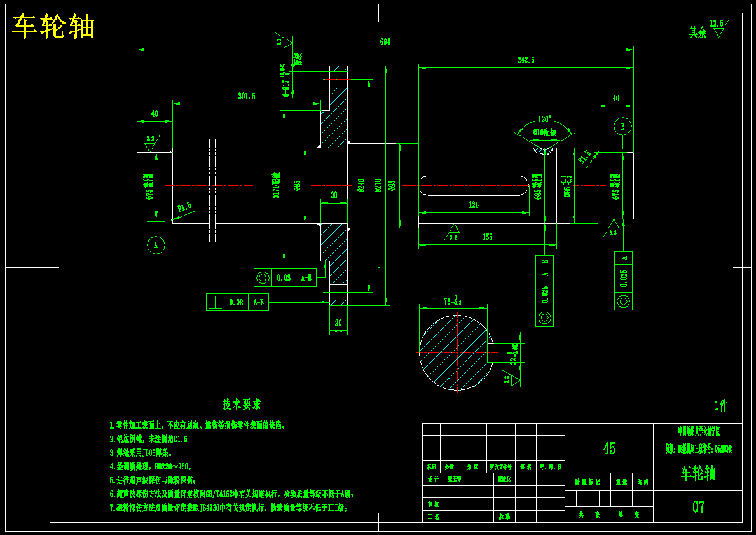Click the 批准 cell in title block
This screenshot has height=535, width=756.
point(504,516)
